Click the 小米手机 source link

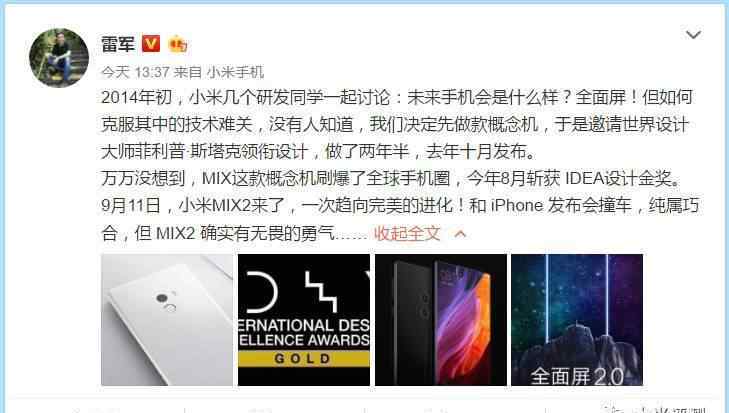pyautogui.click(x=235, y=72)
